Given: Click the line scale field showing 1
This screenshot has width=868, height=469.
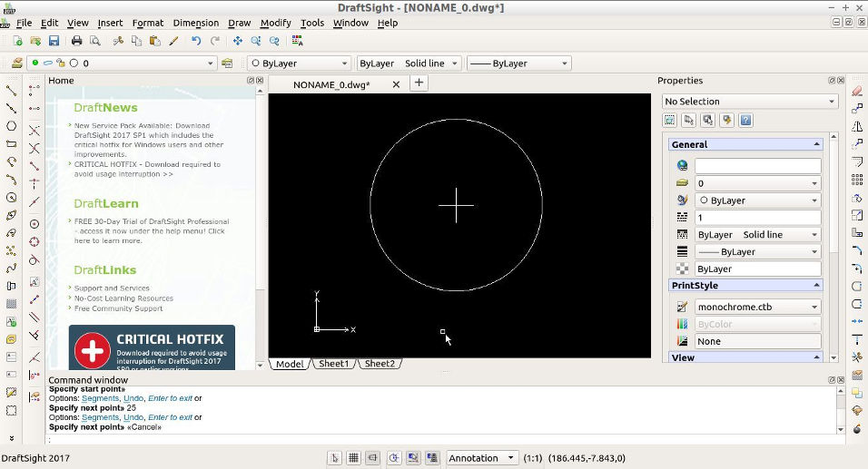Looking at the screenshot, I should tap(758, 218).
